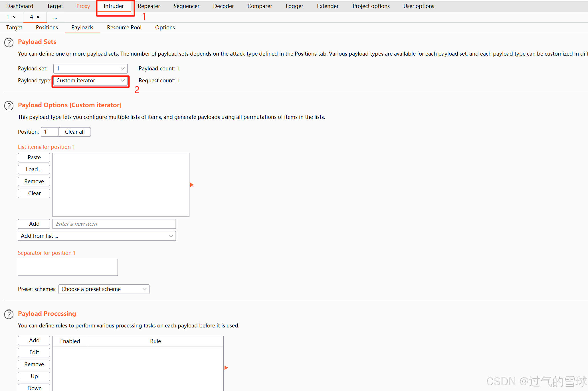
Task: Click Load button for list items
Action: [x=34, y=170]
